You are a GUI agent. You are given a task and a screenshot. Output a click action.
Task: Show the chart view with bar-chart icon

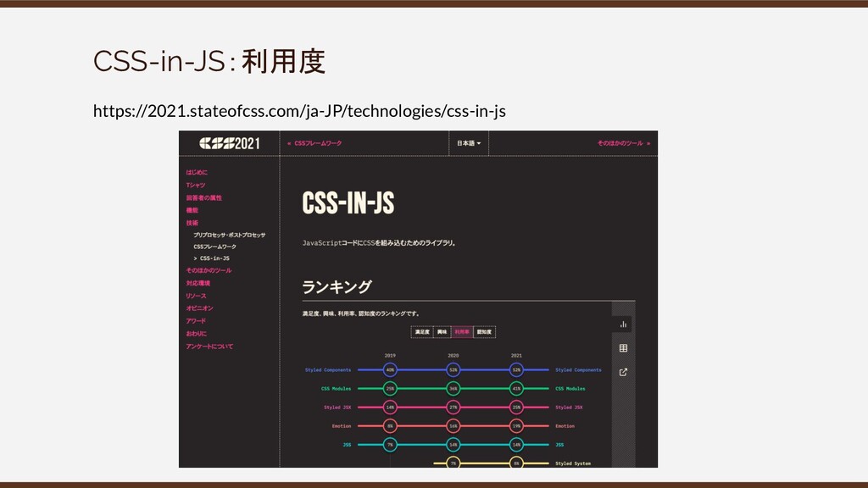click(623, 324)
